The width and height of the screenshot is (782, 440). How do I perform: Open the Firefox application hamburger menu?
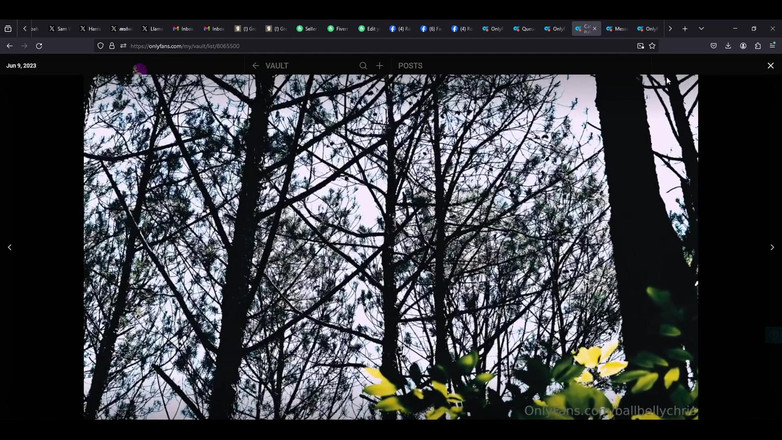(773, 46)
